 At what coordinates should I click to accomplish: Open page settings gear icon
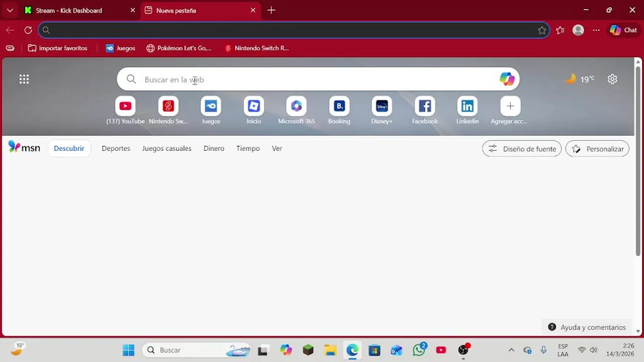pos(612,79)
